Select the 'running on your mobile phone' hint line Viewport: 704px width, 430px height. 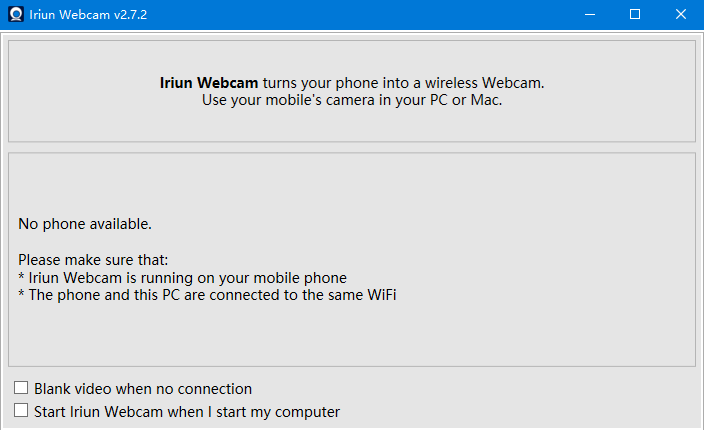tap(182, 278)
